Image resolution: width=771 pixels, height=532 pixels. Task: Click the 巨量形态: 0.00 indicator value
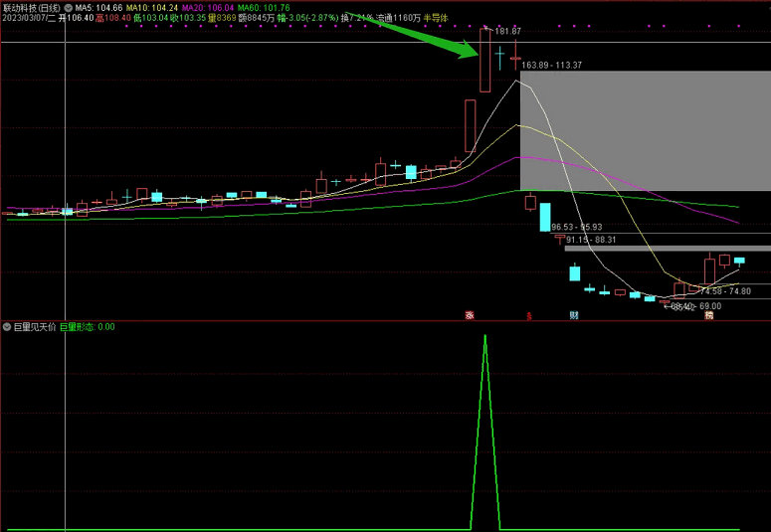pyautogui.click(x=88, y=327)
